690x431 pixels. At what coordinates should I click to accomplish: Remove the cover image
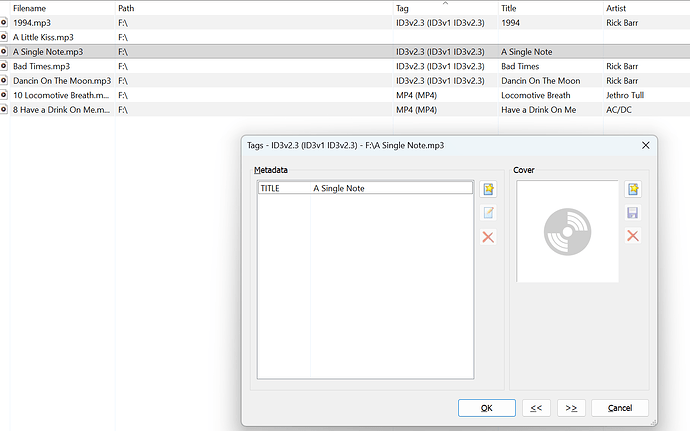click(633, 236)
